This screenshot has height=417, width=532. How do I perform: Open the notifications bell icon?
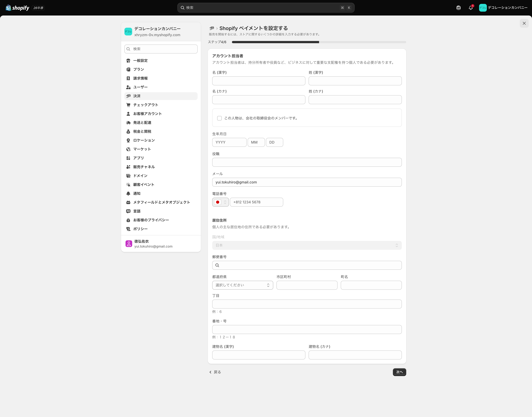[x=471, y=8]
